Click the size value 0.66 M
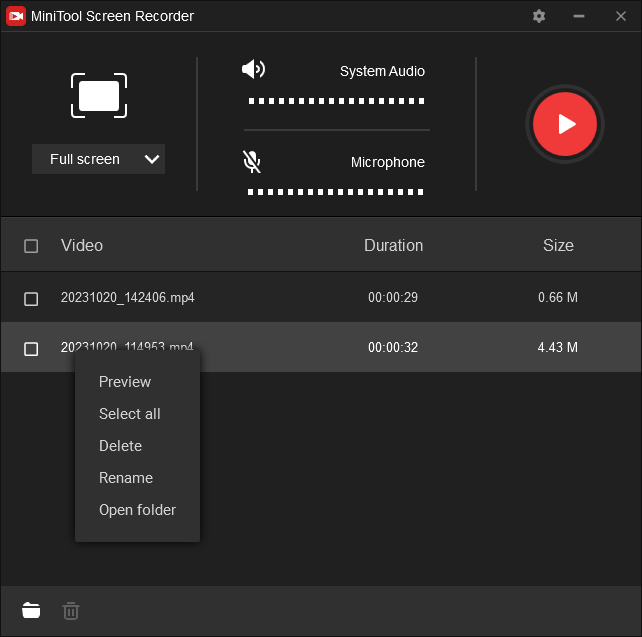Image resolution: width=642 pixels, height=637 pixels. coord(558,297)
